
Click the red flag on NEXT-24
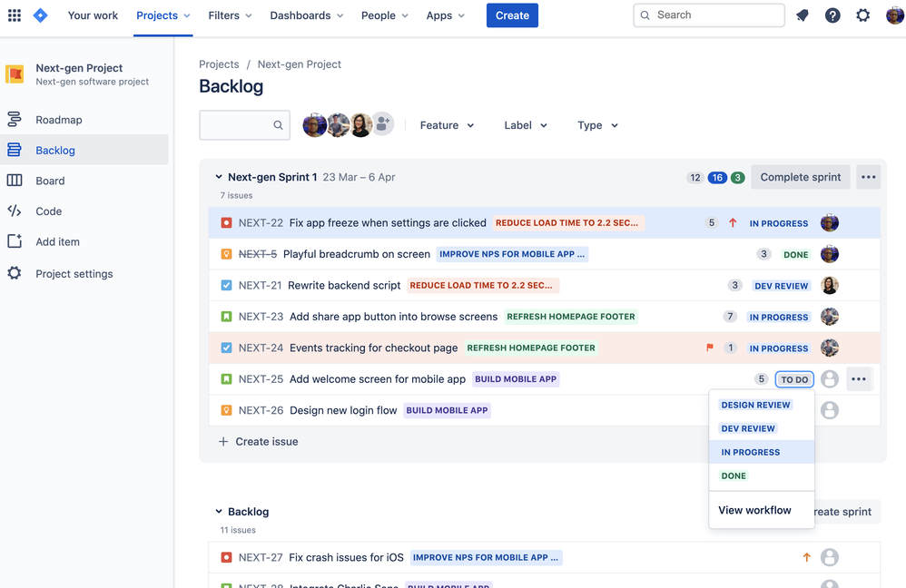point(710,348)
